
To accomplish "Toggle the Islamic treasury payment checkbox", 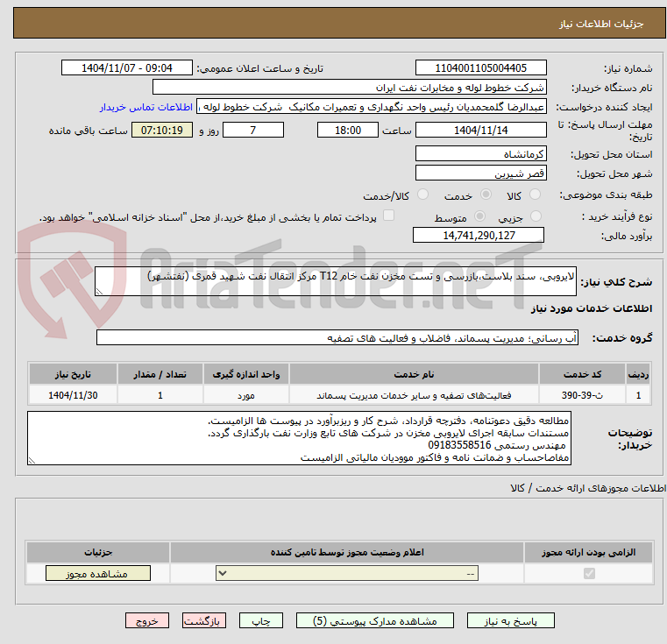I will click(388, 216).
